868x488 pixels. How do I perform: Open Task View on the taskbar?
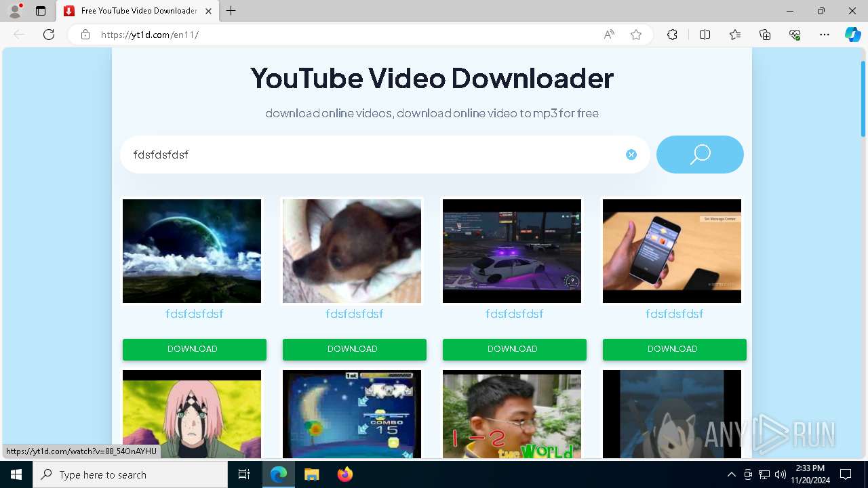tap(244, 474)
